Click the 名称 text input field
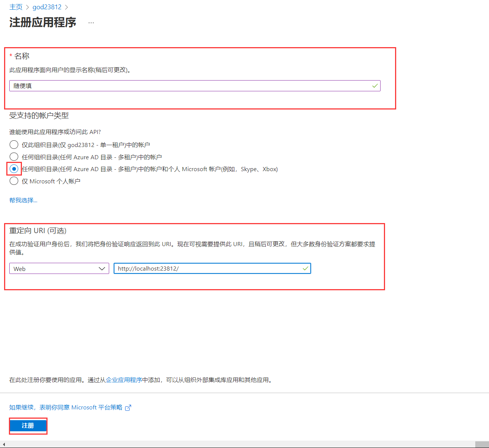 189,86
